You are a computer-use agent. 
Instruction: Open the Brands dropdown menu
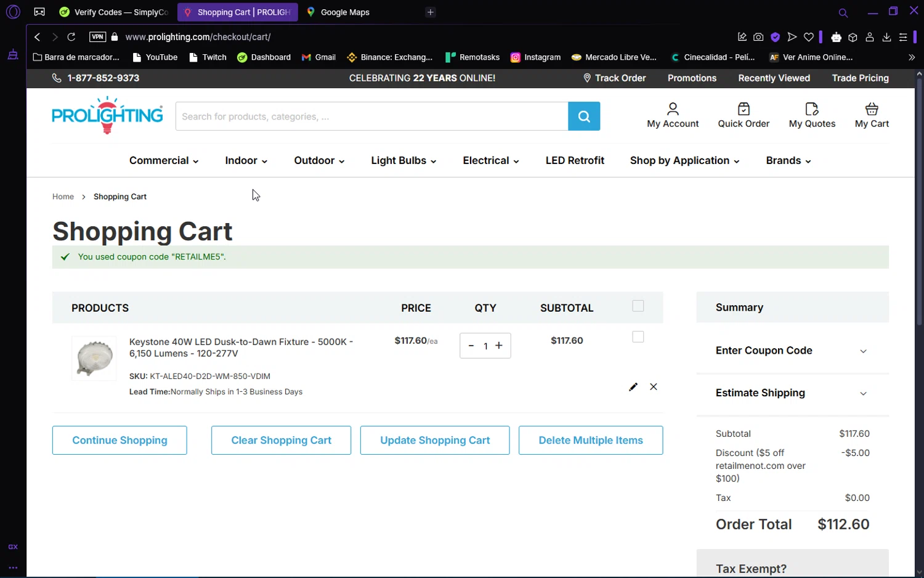[788, 161]
